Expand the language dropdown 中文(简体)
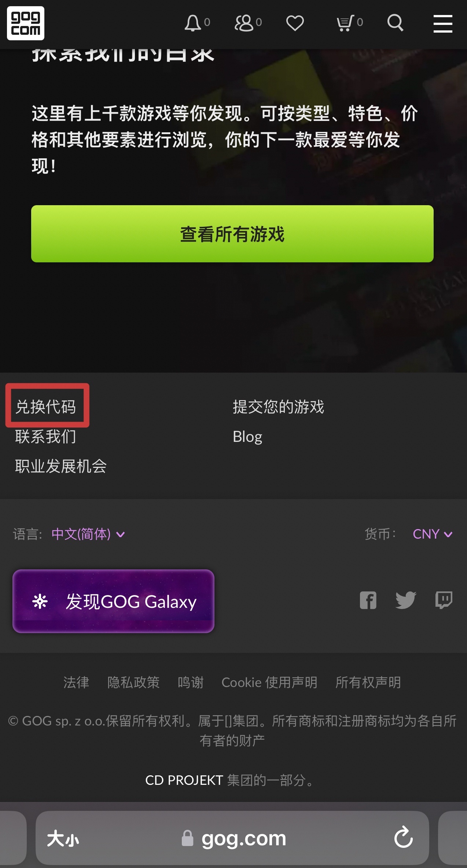467x868 pixels. pos(88,534)
